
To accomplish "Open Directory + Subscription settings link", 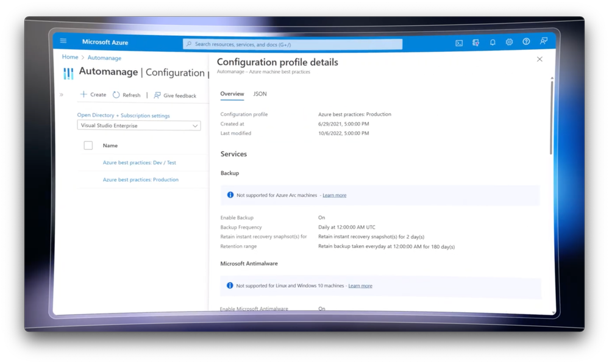I will [124, 115].
